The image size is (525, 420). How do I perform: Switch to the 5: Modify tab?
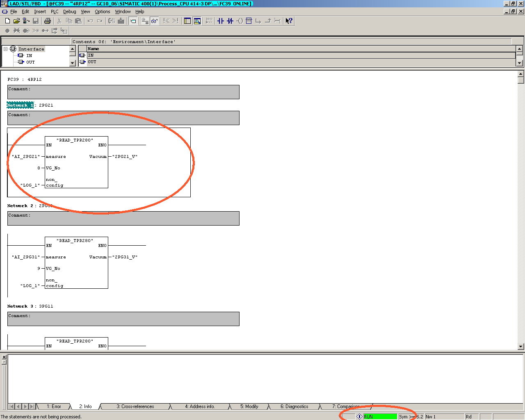249,406
